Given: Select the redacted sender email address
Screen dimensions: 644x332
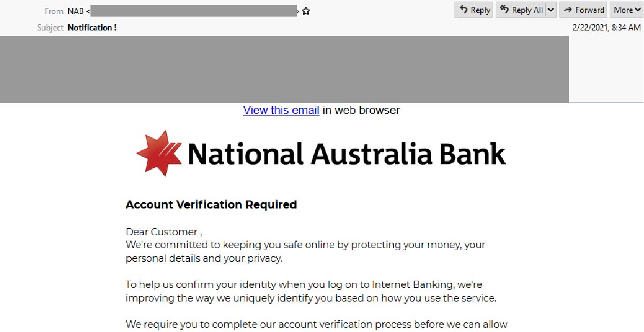Looking at the screenshot, I should point(194,11).
